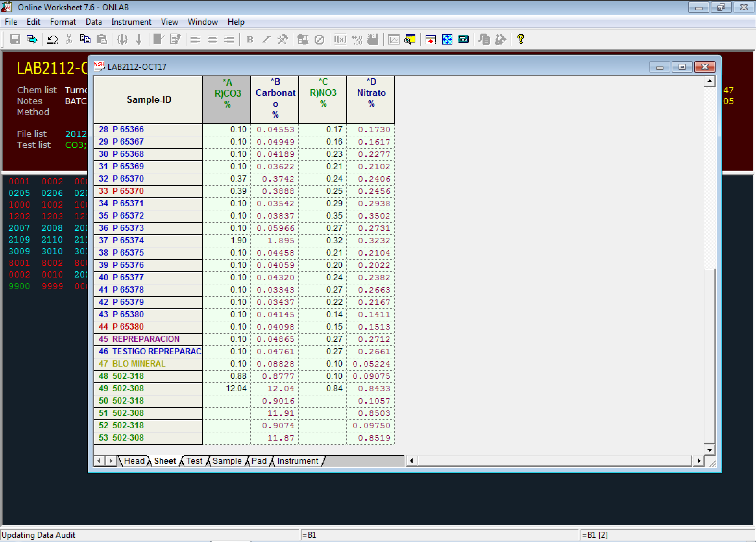This screenshot has height=542, width=756.
Task: Click the blue four-arrows expand icon
Action: pos(447,39)
